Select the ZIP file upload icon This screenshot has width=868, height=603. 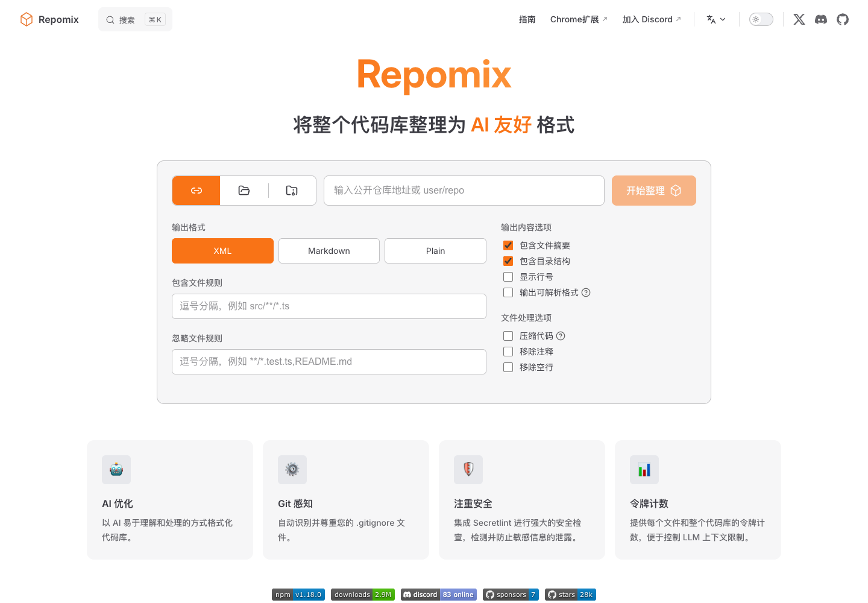click(292, 191)
